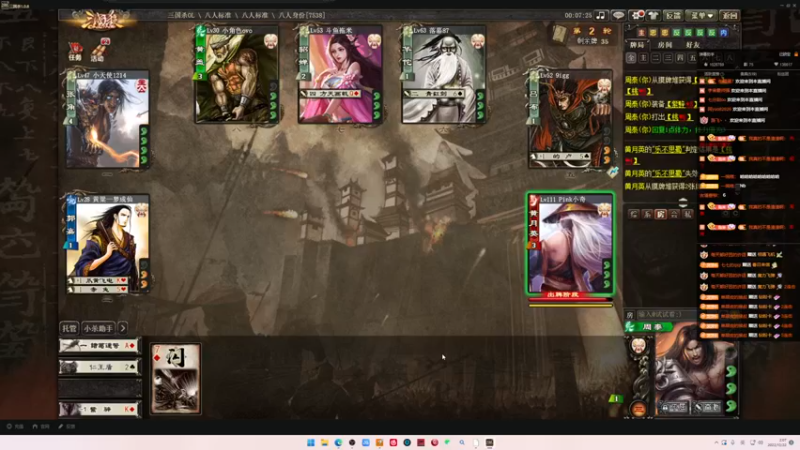Click the blue 内 identity marker

[724, 33]
